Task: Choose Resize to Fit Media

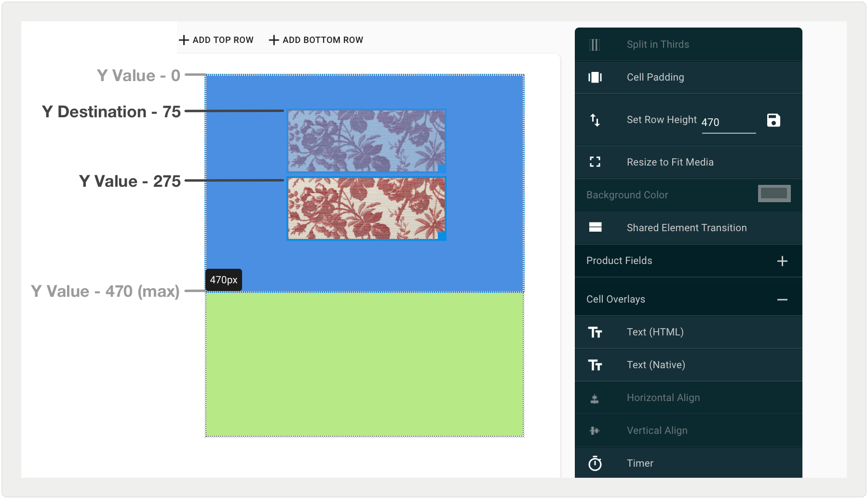Action: (689, 162)
